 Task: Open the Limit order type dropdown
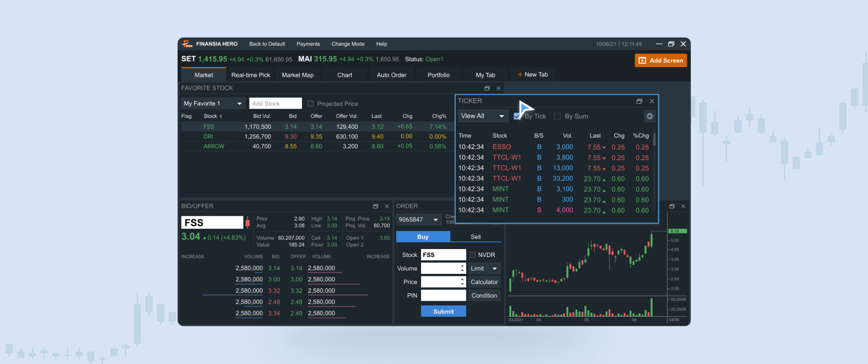pyautogui.click(x=484, y=269)
